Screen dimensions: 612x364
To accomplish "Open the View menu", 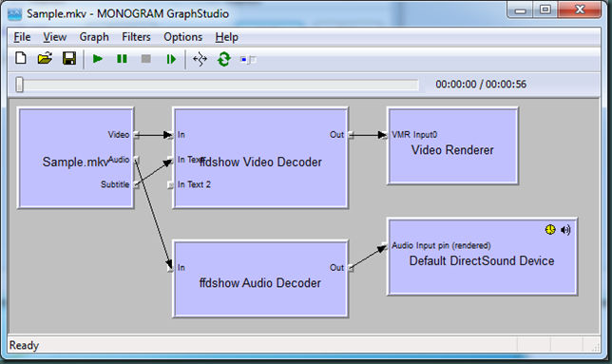I will [55, 37].
